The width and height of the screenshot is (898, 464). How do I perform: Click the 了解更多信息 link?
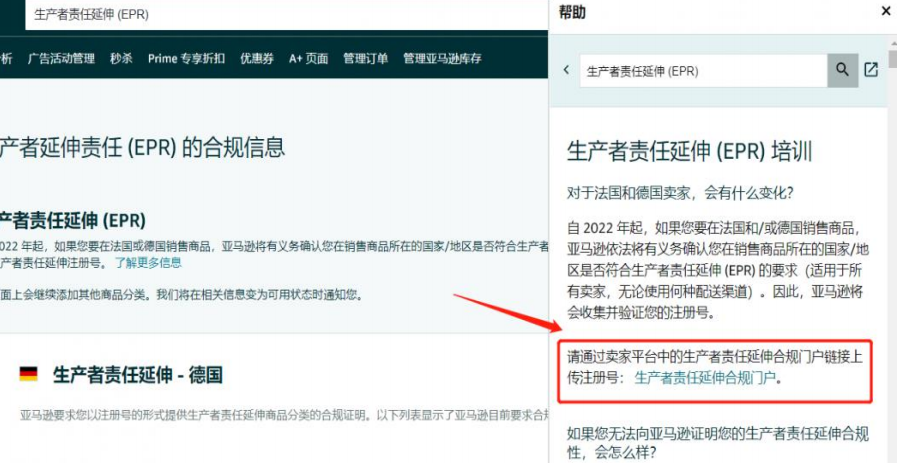(x=148, y=263)
